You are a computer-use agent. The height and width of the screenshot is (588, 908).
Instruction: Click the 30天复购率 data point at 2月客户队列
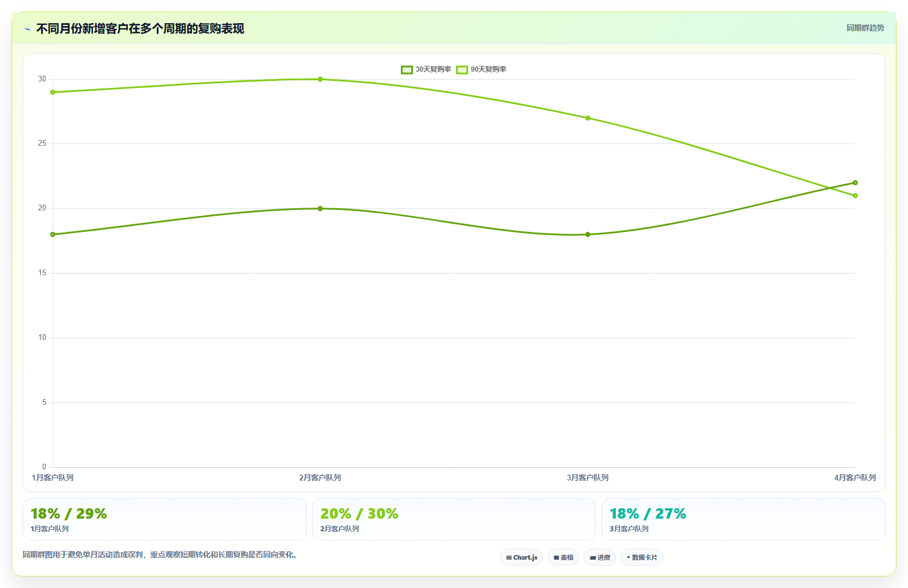tap(320, 209)
